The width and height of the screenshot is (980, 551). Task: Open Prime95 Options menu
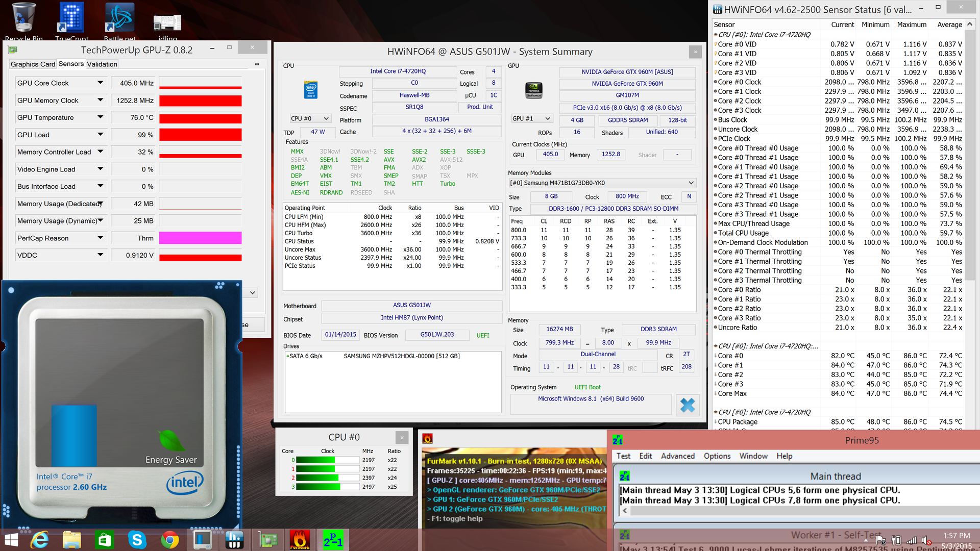[x=717, y=456]
